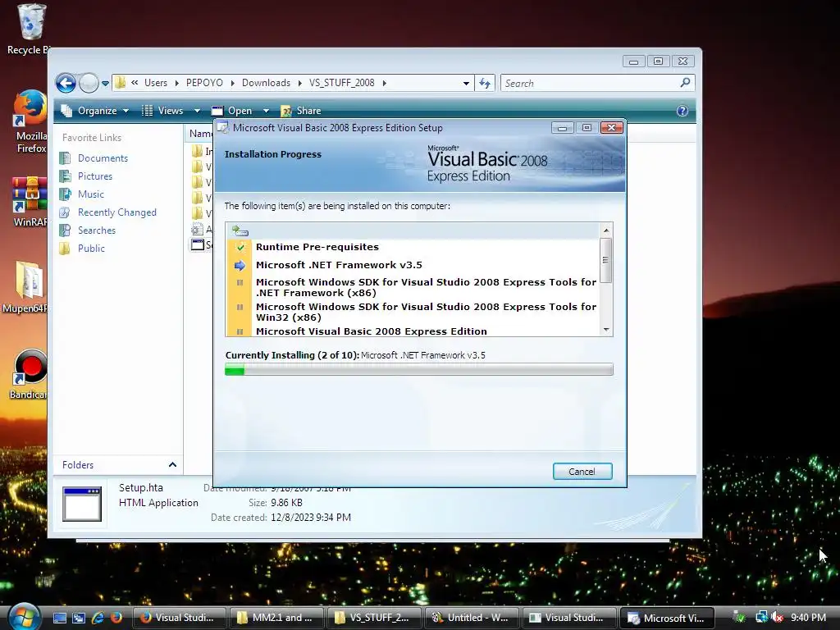840x630 pixels.
Task: Select Microsoft .NET Framework v3.5 list item
Action: coord(339,265)
